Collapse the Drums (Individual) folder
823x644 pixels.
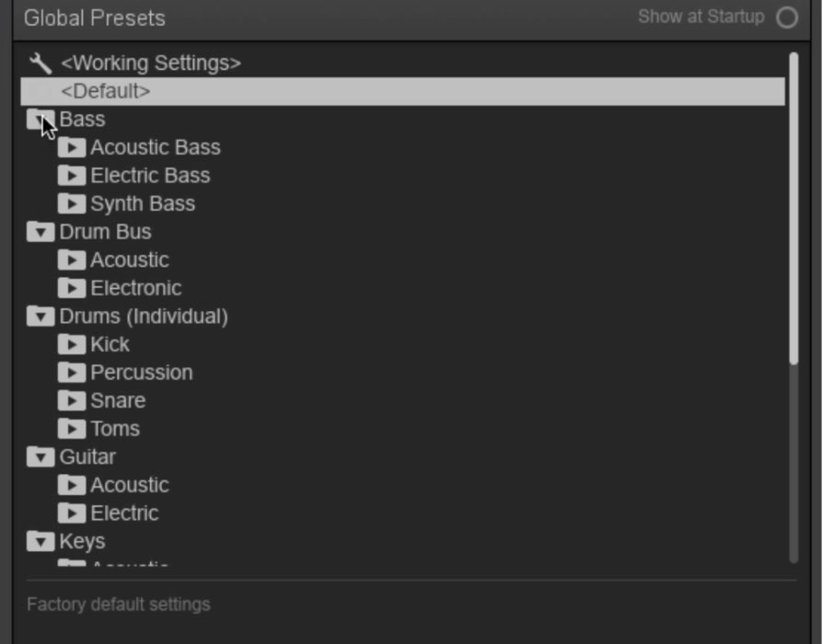tap(41, 316)
